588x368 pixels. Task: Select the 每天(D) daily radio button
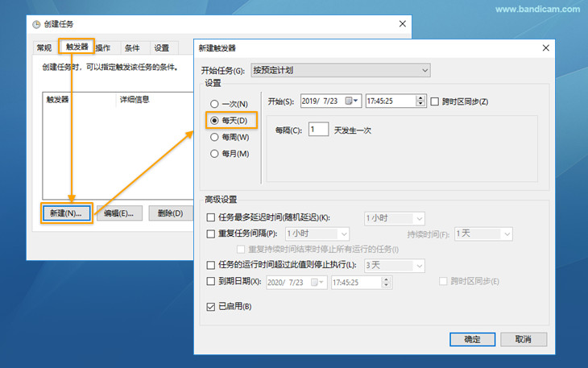pos(214,120)
